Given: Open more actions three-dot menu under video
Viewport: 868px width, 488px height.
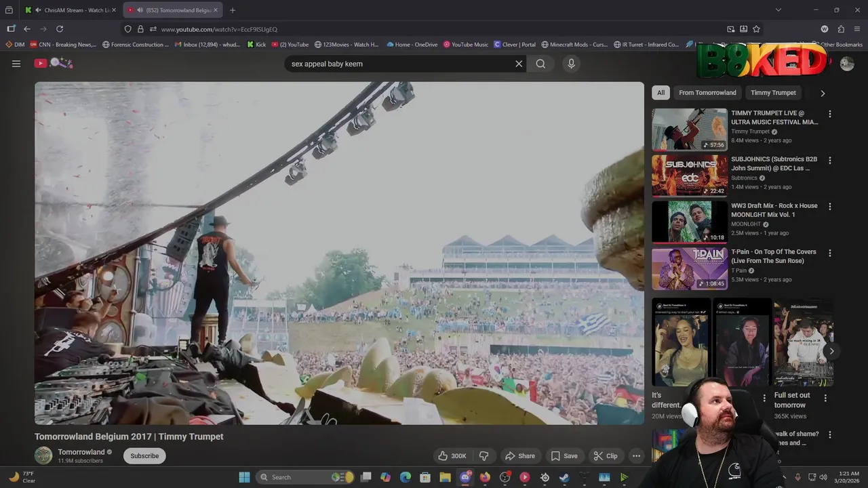Looking at the screenshot, I should pyautogui.click(x=636, y=456).
